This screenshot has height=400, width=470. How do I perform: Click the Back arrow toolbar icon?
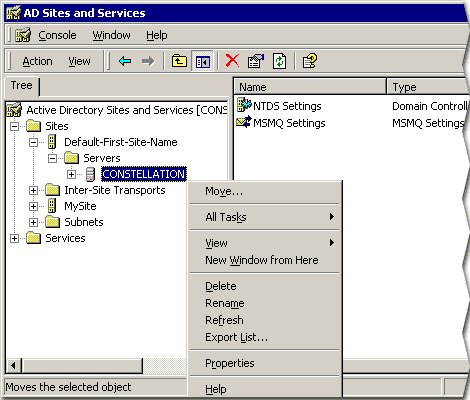[125, 61]
